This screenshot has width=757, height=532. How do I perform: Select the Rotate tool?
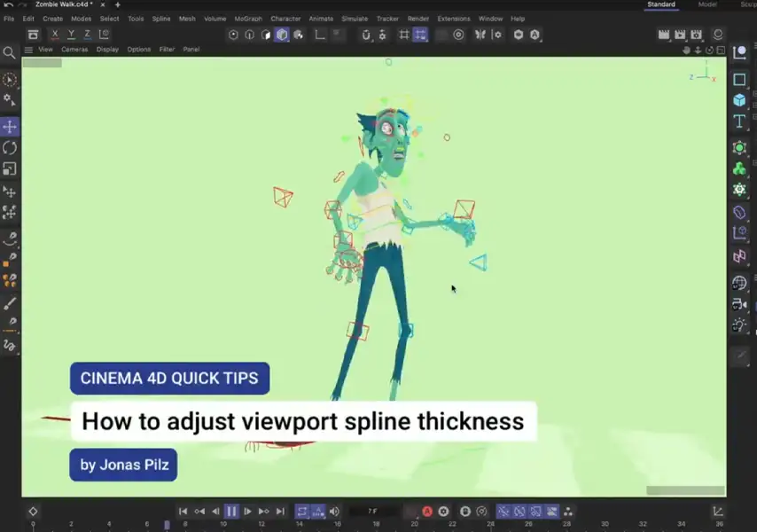pos(10,148)
